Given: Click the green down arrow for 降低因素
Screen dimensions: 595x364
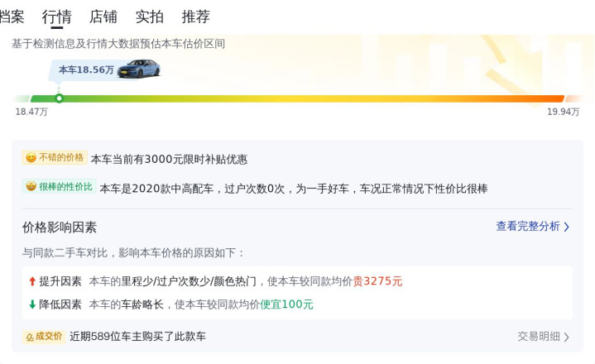Looking at the screenshot, I should pos(32,304).
